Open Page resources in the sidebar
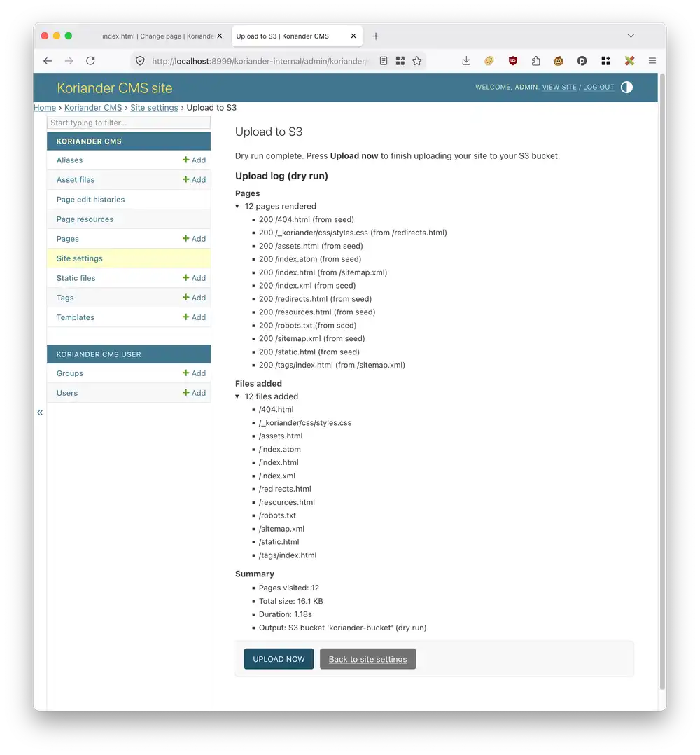 tap(85, 219)
